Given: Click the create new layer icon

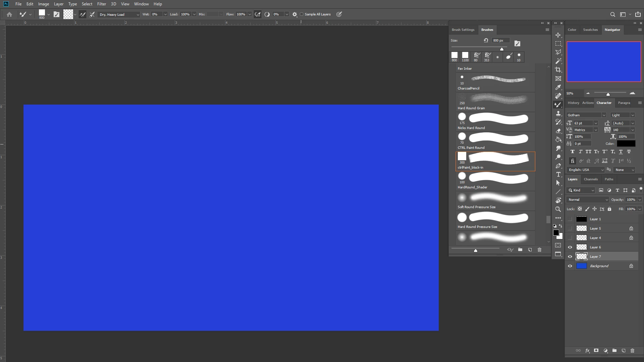Looking at the screenshot, I should pyautogui.click(x=624, y=351).
